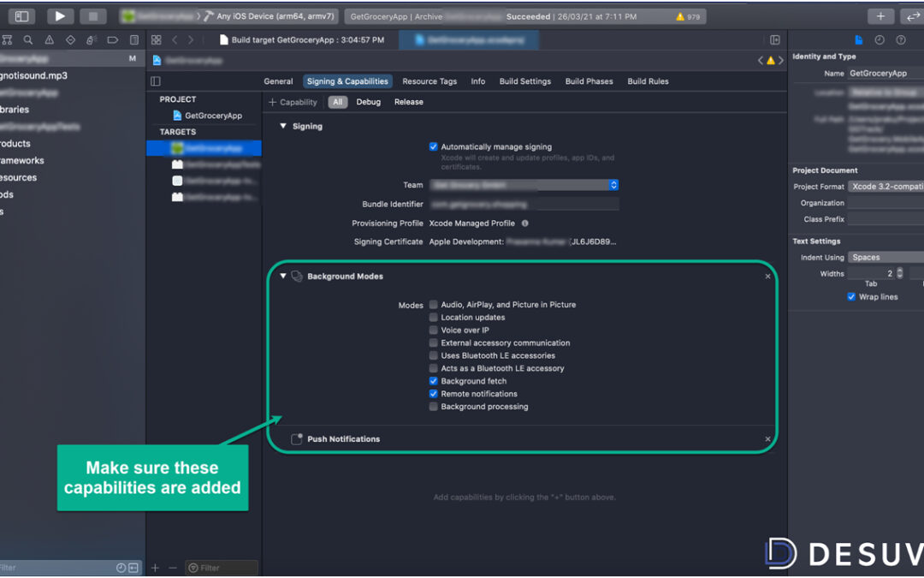Enable Background processing mode
The image size is (924, 578).
click(433, 407)
